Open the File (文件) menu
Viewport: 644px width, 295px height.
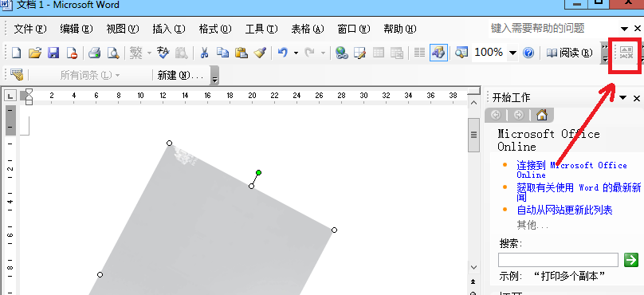coord(30,29)
